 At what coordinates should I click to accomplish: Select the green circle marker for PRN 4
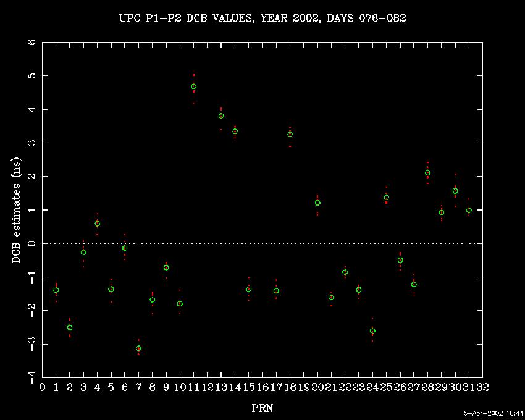(97, 224)
